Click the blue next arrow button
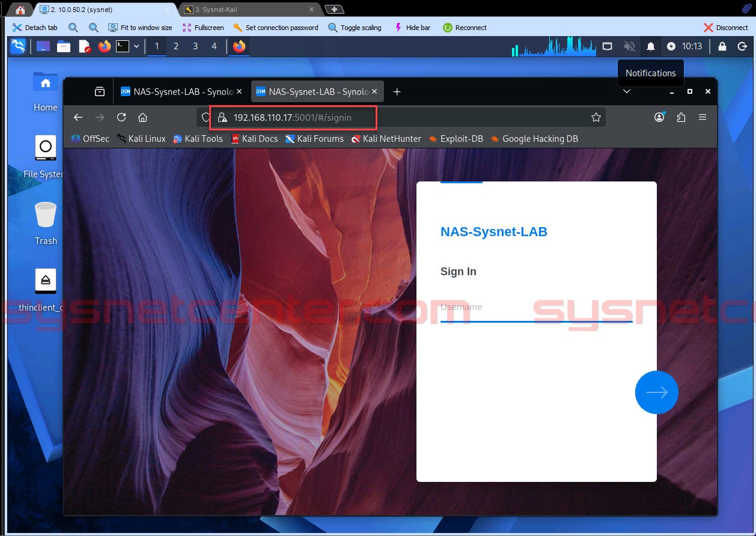The height and width of the screenshot is (536, 756). pos(656,392)
